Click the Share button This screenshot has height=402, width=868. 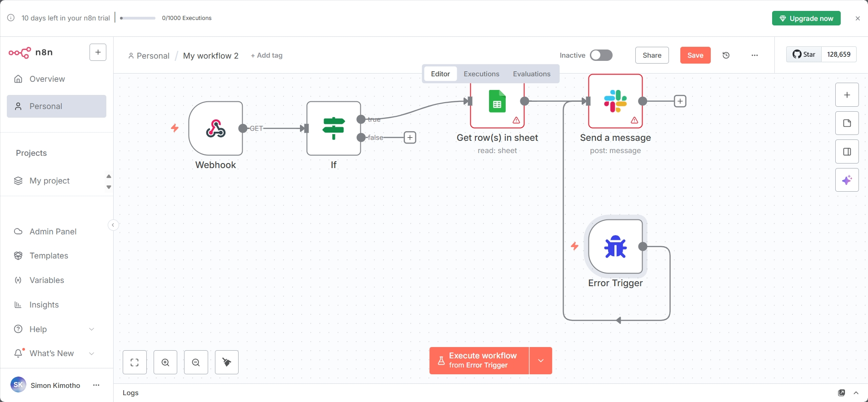point(652,55)
